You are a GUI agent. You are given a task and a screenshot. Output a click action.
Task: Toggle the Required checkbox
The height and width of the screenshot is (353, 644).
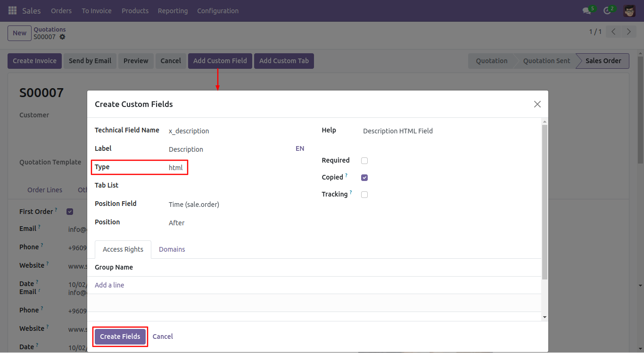364,161
